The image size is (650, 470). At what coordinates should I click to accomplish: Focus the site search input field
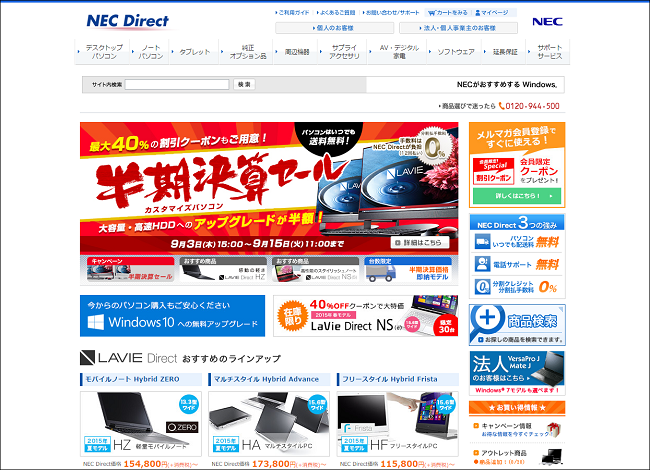click(x=177, y=85)
